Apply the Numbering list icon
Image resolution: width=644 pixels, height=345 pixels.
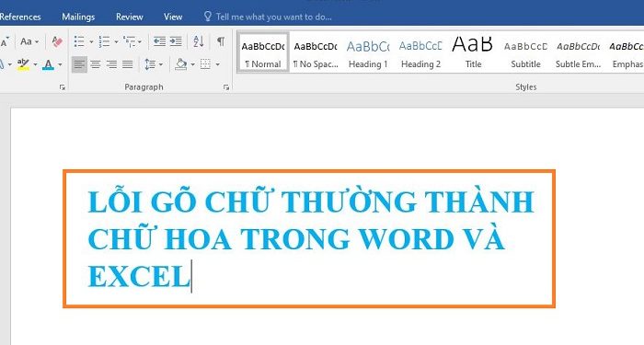(104, 41)
